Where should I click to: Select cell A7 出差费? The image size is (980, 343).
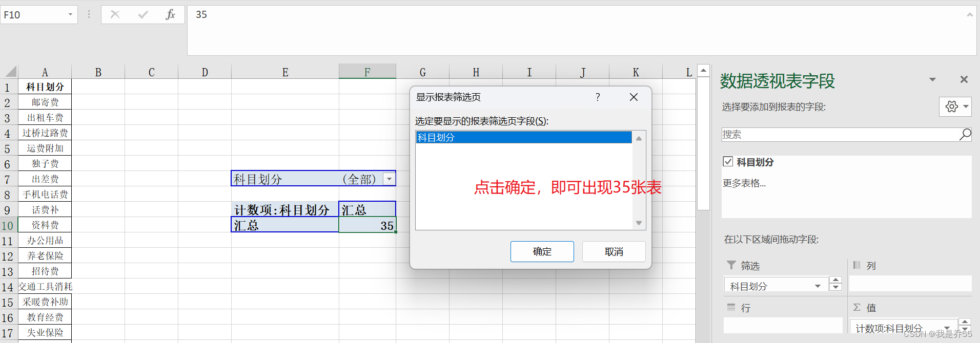click(45, 179)
